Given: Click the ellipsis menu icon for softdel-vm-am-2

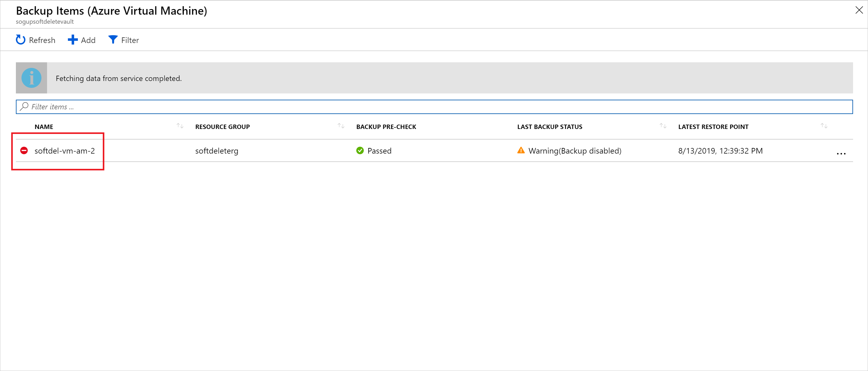Looking at the screenshot, I should 841,151.
